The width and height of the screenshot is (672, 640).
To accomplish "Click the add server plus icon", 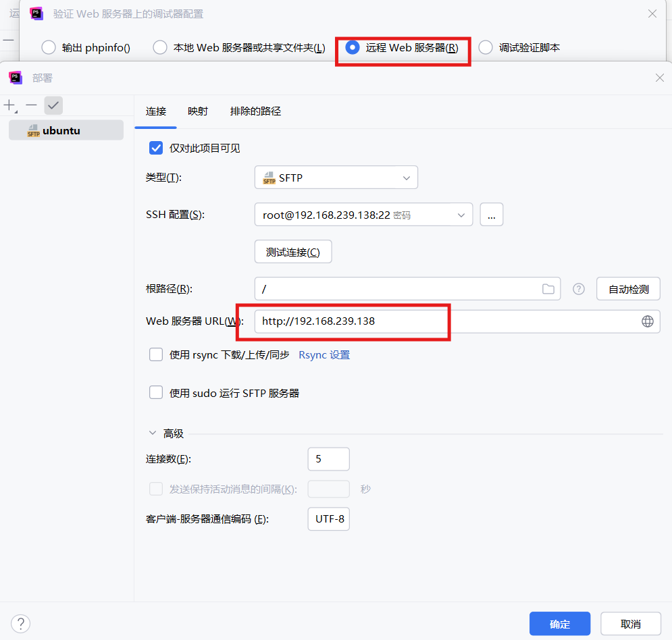I will [9, 105].
